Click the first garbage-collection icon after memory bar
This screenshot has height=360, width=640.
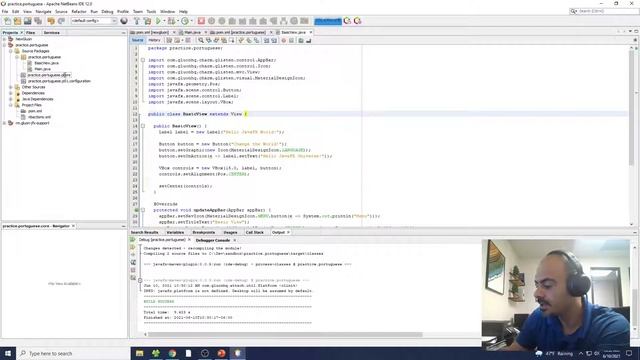[x=347, y=21]
